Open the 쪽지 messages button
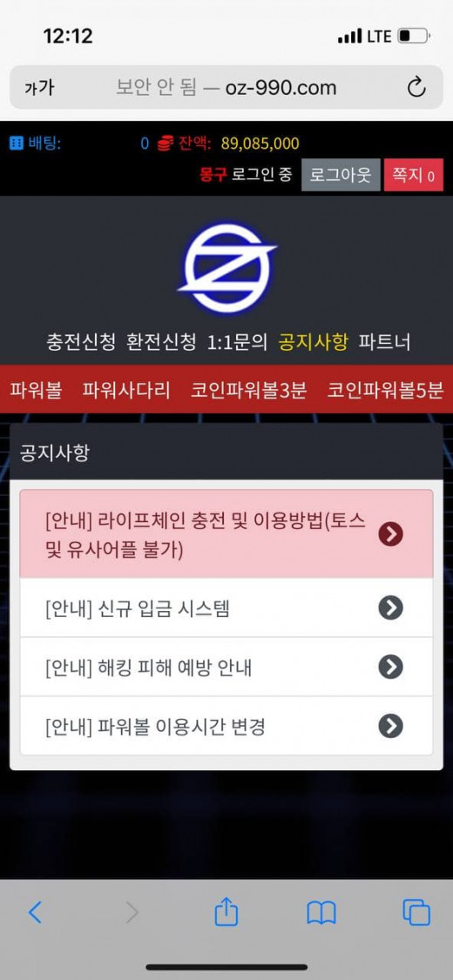The width and height of the screenshot is (453, 980). click(x=414, y=175)
